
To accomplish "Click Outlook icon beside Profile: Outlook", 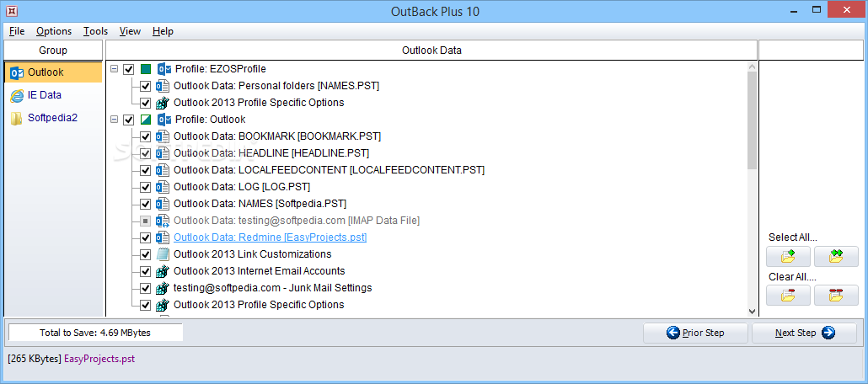I will click(x=164, y=120).
